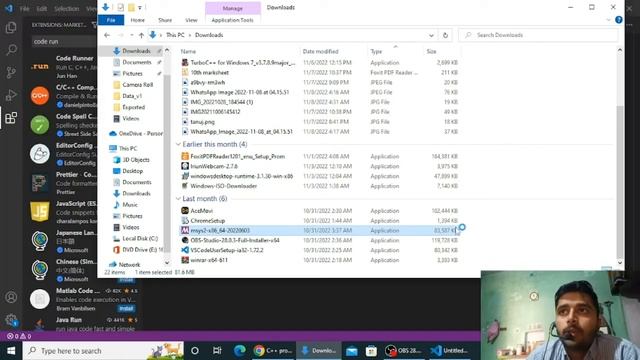Open VS Code File menu
The image size is (640, 360).
tap(24, 8)
